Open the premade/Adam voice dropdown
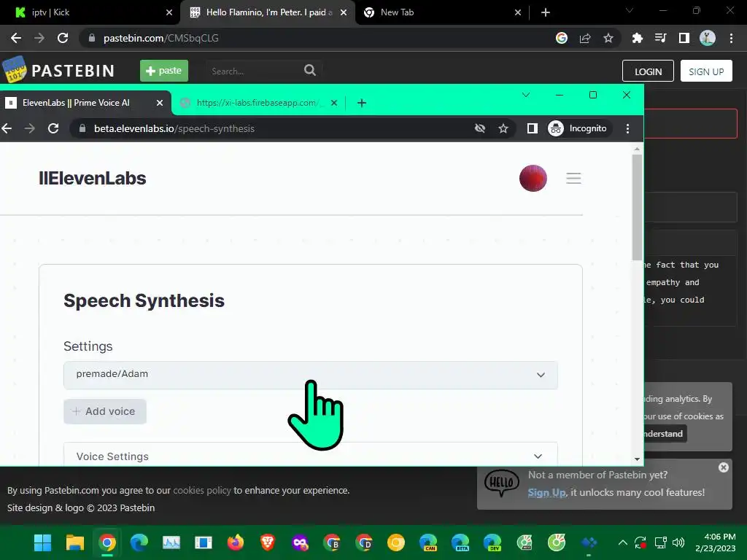This screenshot has height=560, width=747. pyautogui.click(x=311, y=375)
